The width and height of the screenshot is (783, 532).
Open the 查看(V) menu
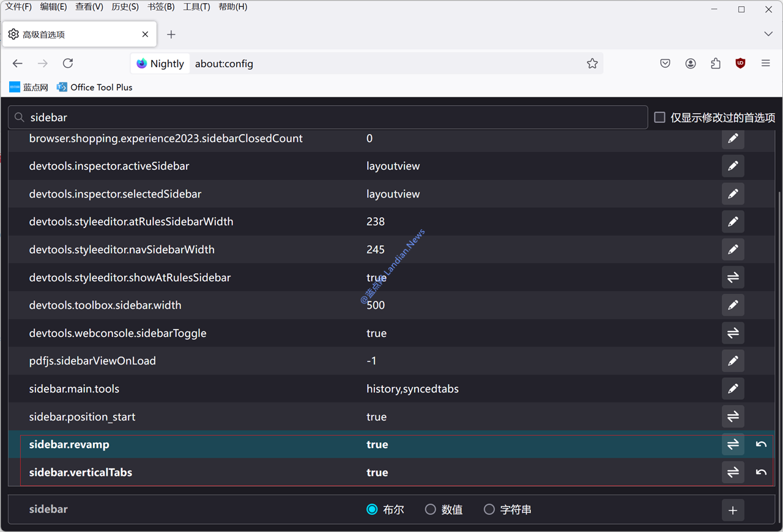tap(89, 7)
